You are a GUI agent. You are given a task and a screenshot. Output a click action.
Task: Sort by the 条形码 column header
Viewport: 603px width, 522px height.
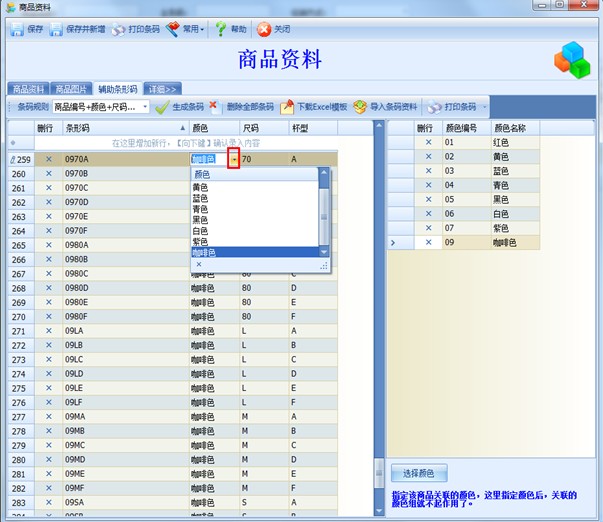[126, 128]
